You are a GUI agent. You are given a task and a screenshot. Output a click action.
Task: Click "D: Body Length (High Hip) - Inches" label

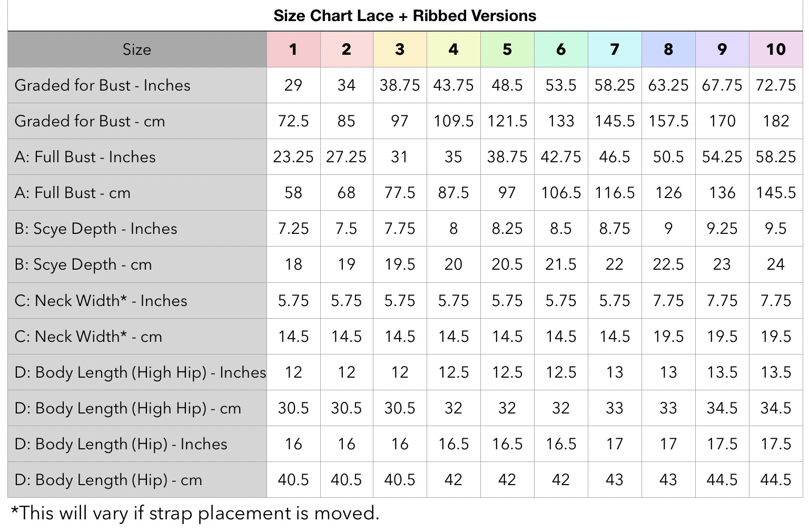click(x=140, y=372)
